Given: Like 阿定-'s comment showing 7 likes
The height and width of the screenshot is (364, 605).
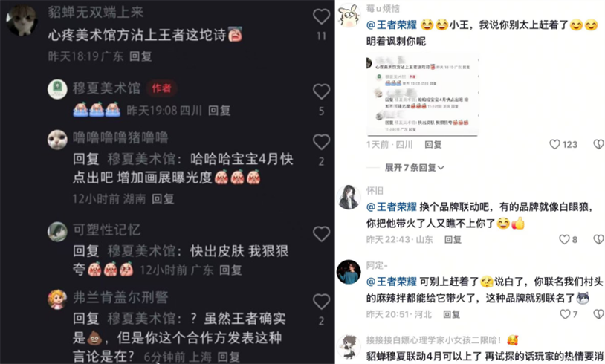Looking at the screenshot, I should [565, 314].
